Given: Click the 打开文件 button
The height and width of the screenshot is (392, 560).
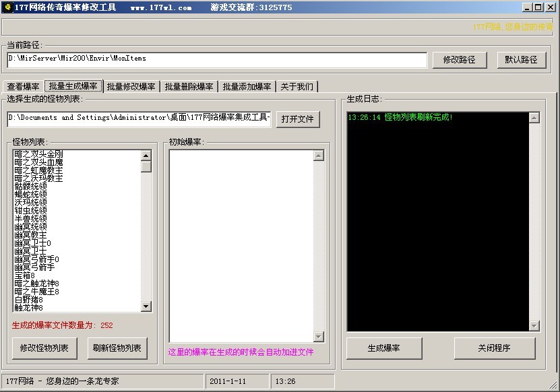Looking at the screenshot, I should [x=297, y=119].
